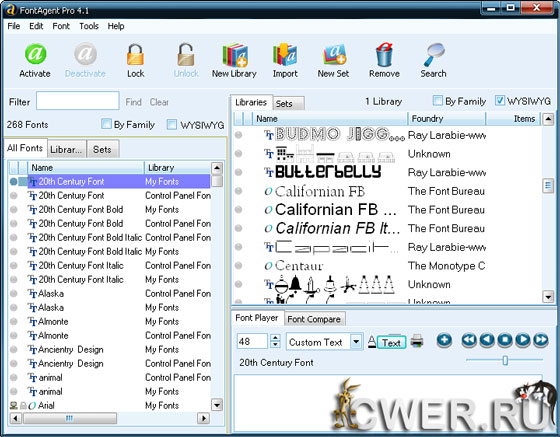
Task: Toggle activation dot for Centaur font
Action: tap(238, 265)
